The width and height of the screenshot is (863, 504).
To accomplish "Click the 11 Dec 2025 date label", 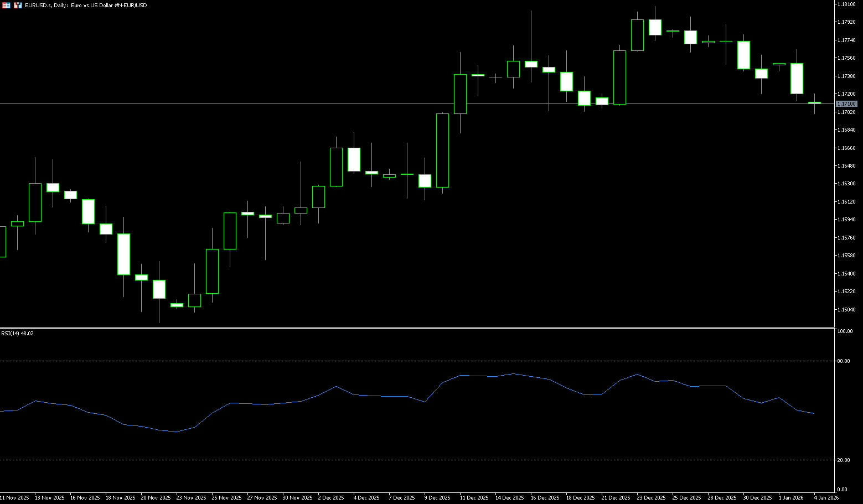I will click(474, 498).
